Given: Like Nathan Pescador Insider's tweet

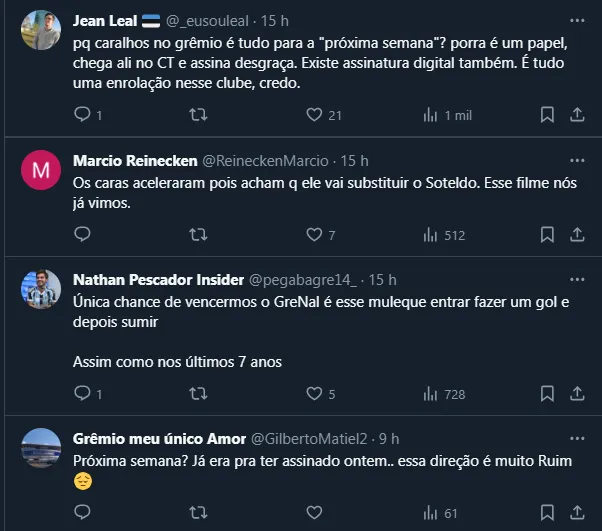Looking at the screenshot, I should [314, 394].
